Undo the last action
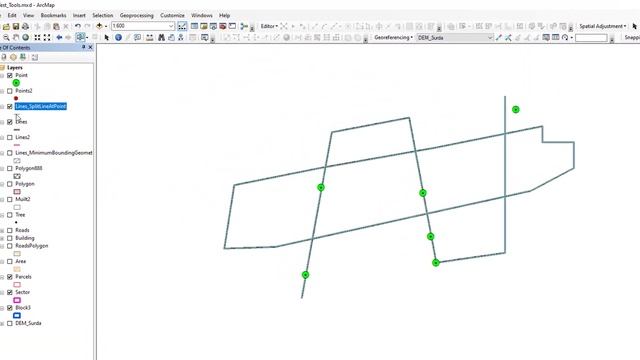640x360 pixels. coord(78,27)
